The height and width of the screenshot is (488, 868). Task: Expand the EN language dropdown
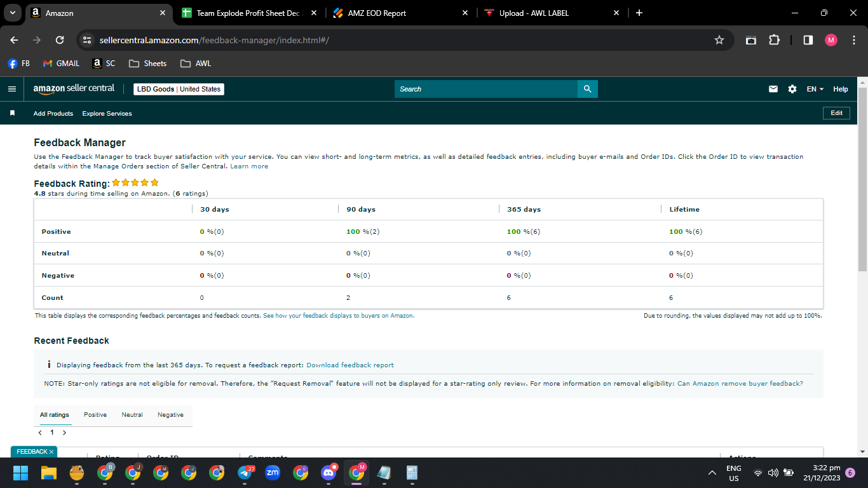coord(815,89)
